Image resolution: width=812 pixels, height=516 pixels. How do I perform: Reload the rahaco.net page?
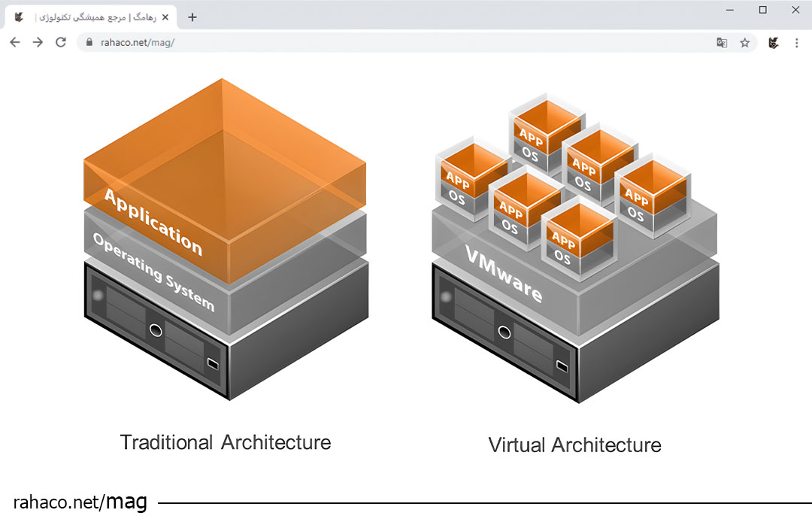point(61,43)
